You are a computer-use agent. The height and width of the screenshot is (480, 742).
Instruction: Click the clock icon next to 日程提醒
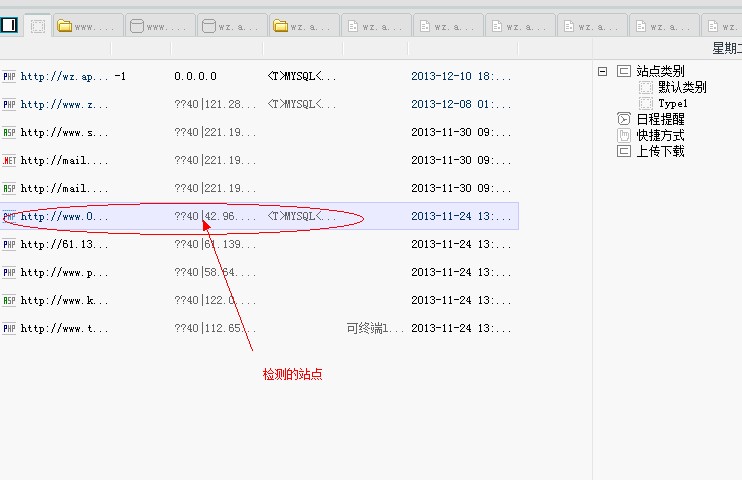tap(624, 119)
